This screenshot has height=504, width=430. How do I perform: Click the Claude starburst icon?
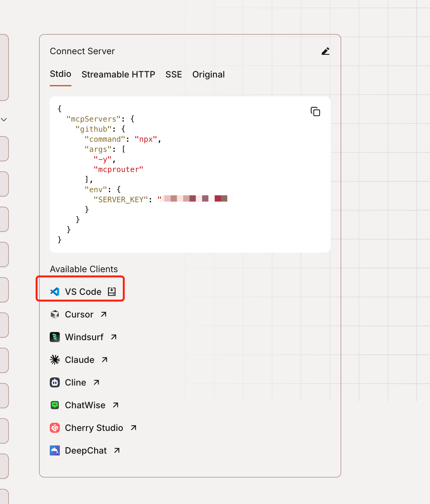click(55, 360)
